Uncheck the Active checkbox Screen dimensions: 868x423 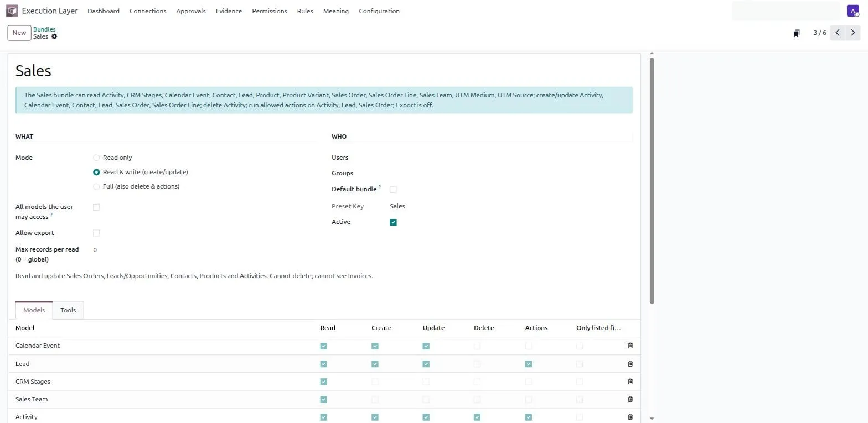point(393,222)
